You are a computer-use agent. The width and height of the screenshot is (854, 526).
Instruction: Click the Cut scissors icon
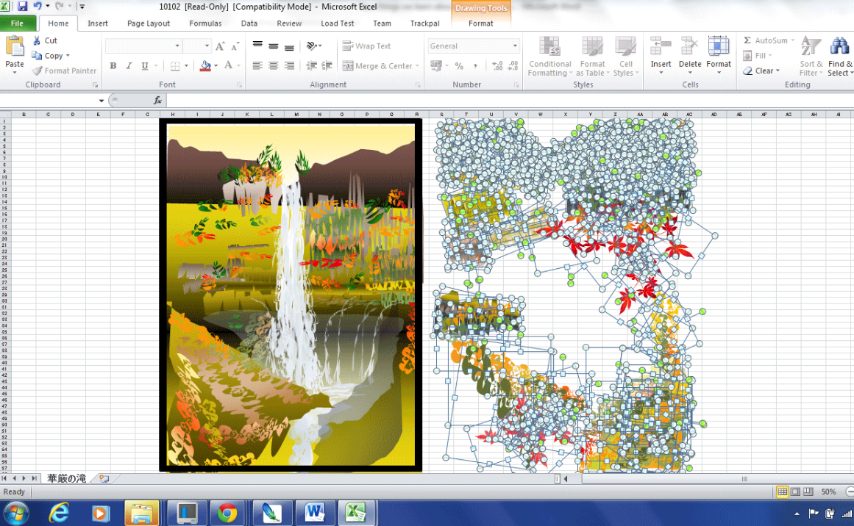(x=37, y=41)
